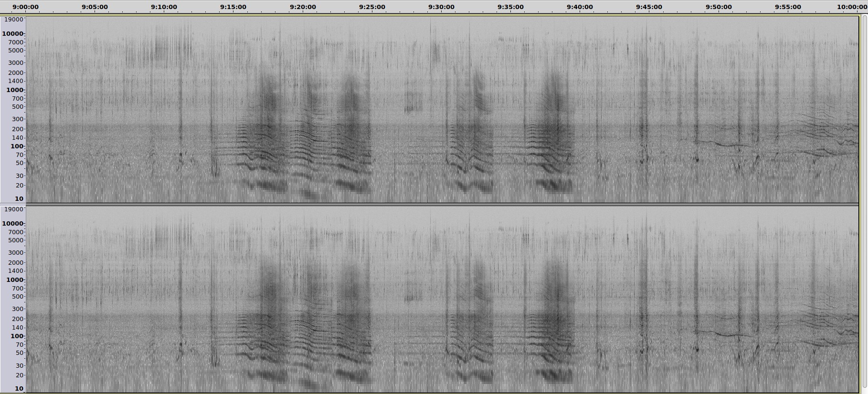Set the playhead at 9:50:00 on the ruler
868x394 pixels.
click(719, 7)
